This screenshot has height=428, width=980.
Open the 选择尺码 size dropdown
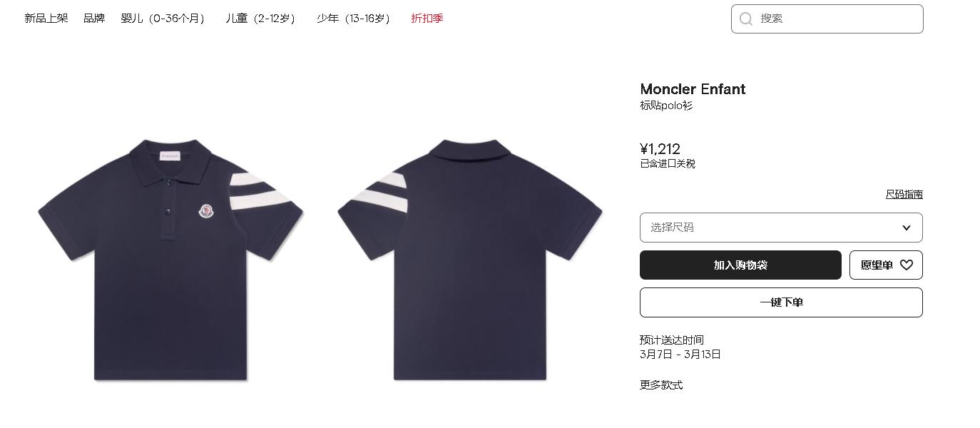pyautogui.click(x=781, y=228)
